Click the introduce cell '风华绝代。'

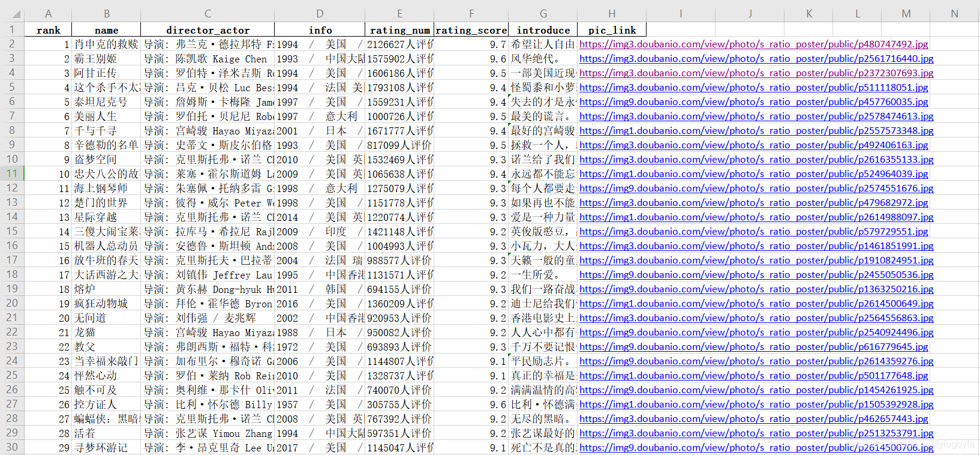543,59
